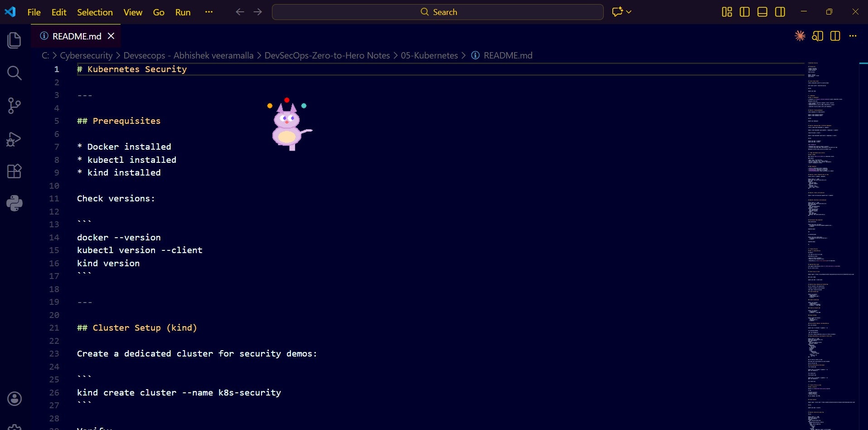Open the Python extension view

(x=15, y=203)
